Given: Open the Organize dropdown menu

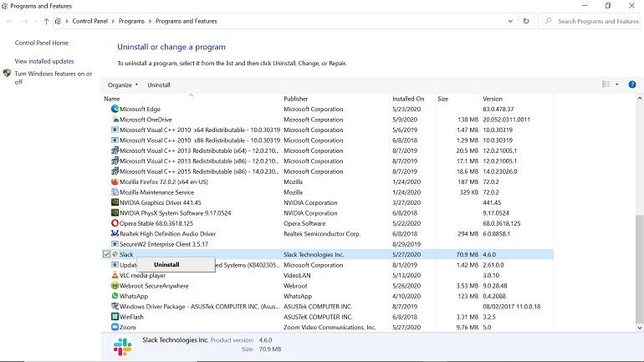Looking at the screenshot, I should (123, 85).
